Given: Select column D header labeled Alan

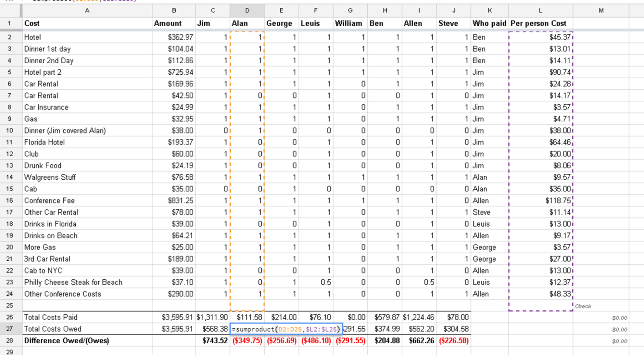Looking at the screenshot, I should [247, 11].
